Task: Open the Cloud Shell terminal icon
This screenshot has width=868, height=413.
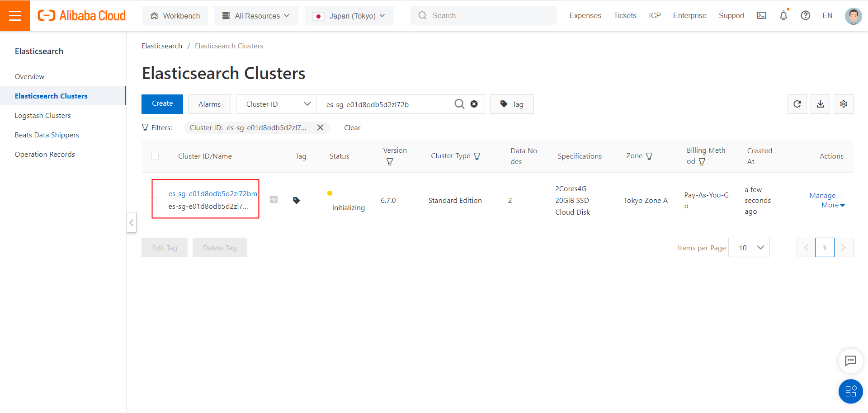Action: 762,15
